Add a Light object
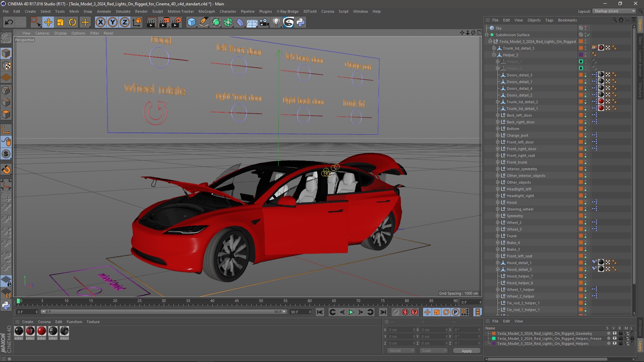 pyautogui.click(x=276, y=22)
